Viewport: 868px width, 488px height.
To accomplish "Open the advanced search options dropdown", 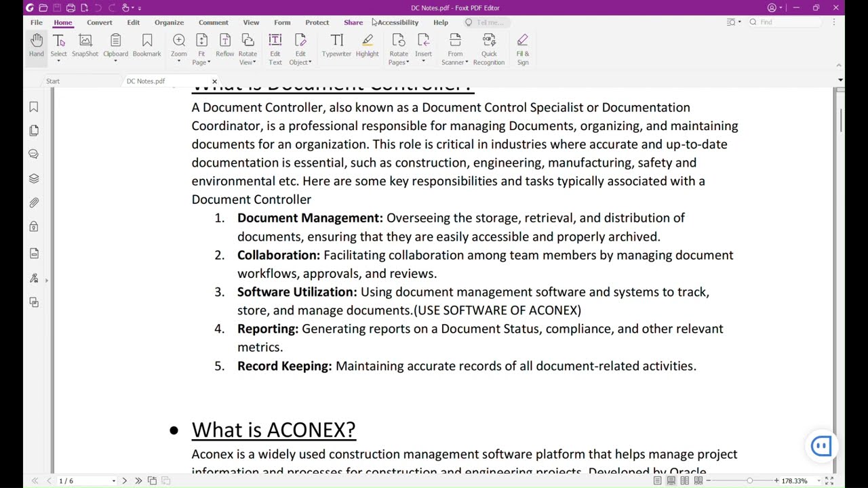I will coord(739,22).
